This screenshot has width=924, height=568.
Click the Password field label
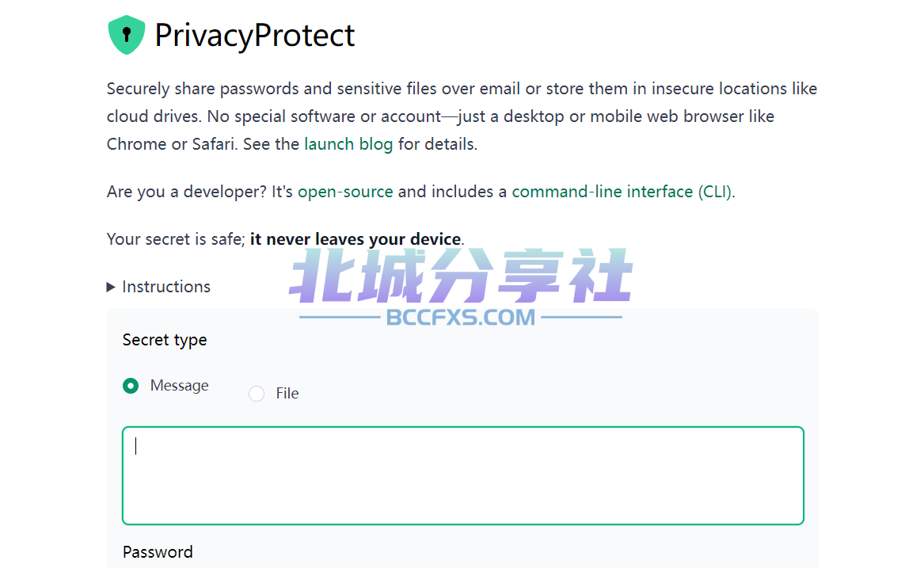click(x=158, y=552)
